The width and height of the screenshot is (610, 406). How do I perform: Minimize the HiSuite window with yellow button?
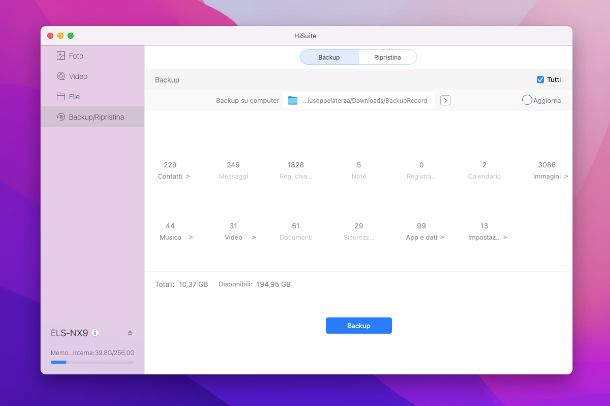(x=60, y=36)
